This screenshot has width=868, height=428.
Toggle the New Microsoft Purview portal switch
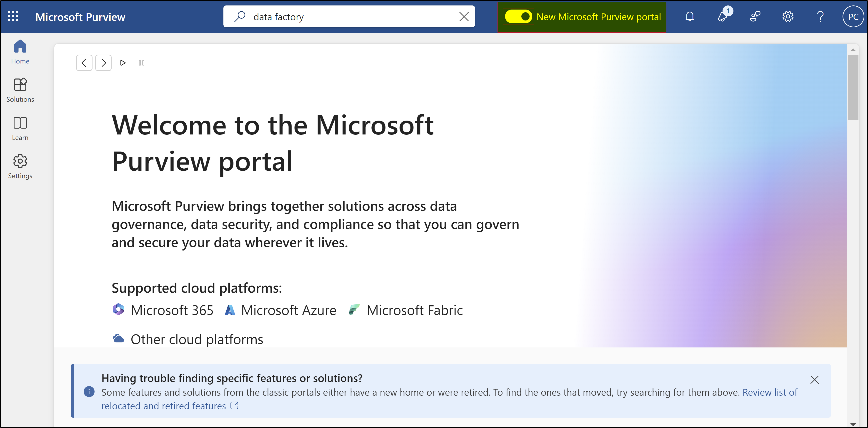click(518, 17)
